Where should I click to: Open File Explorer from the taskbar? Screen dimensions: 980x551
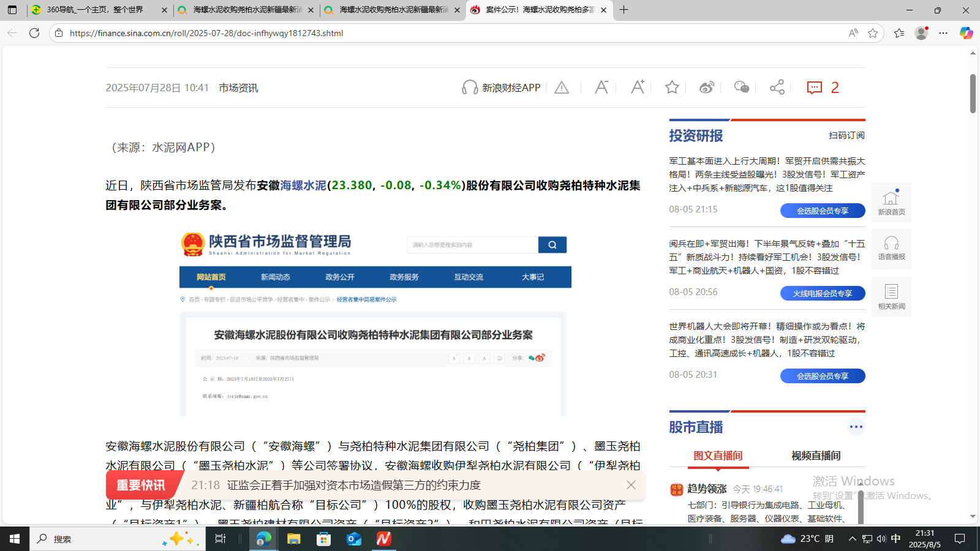pos(294,539)
